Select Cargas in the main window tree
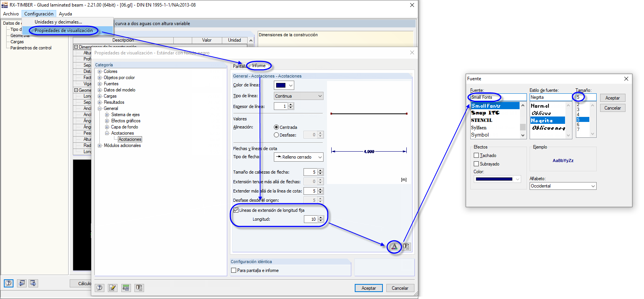This screenshot has height=299, width=644. point(17,42)
